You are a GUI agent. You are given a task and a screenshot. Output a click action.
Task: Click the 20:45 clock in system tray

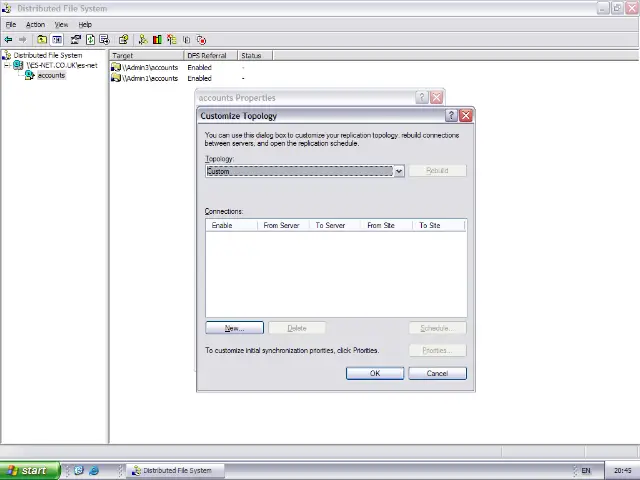pyautogui.click(x=622, y=471)
